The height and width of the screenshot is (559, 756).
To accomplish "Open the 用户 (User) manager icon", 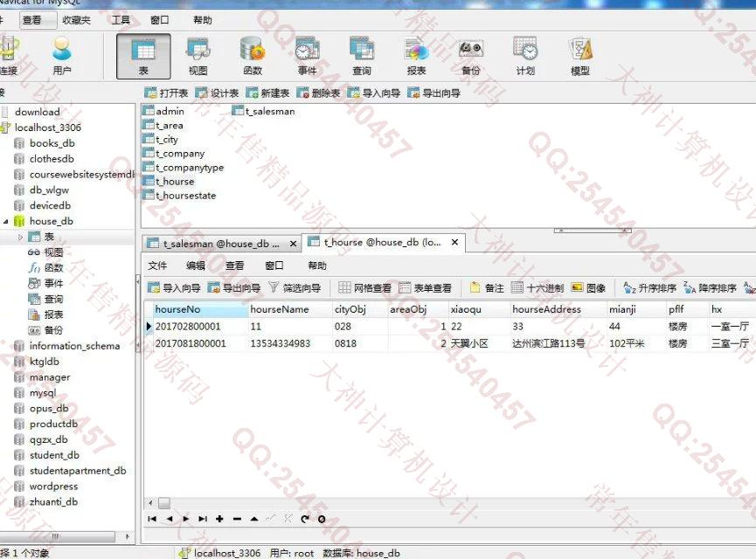I will (62, 57).
